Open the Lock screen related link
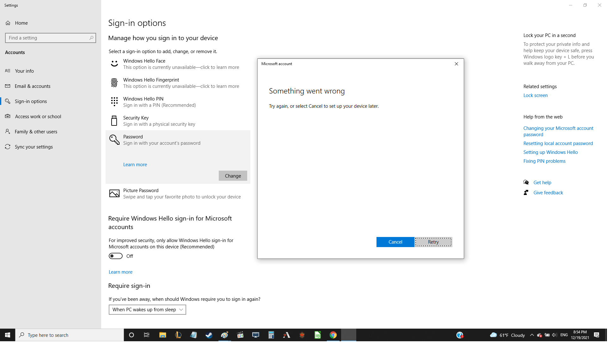Viewport: 612px width, 364px height. click(x=535, y=95)
